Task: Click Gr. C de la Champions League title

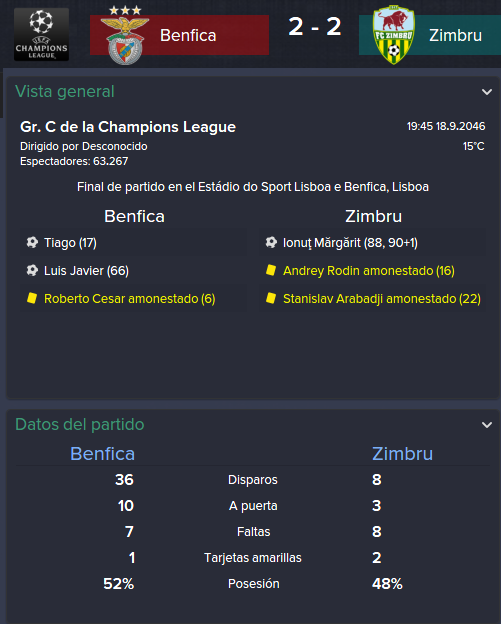Action: click(x=128, y=127)
